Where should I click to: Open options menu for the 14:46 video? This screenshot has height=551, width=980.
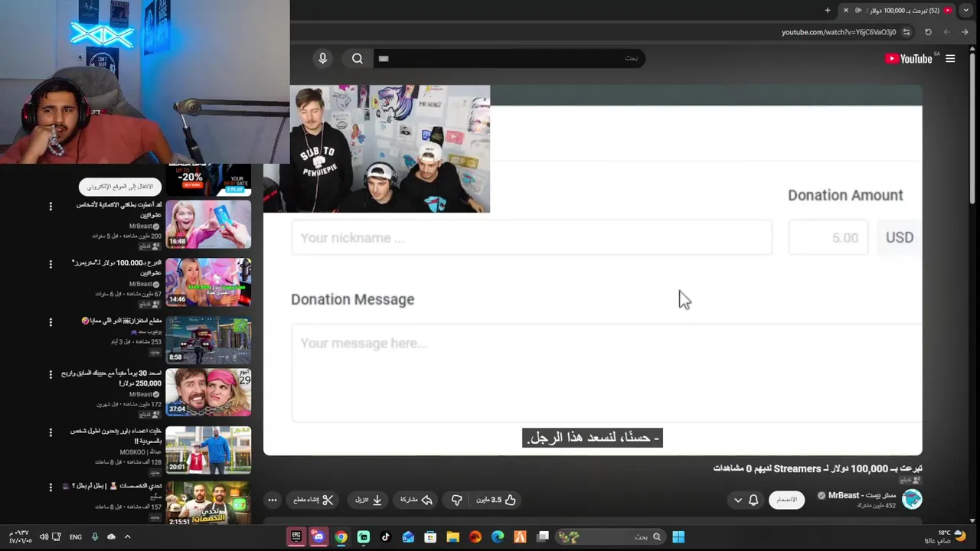tap(51, 264)
